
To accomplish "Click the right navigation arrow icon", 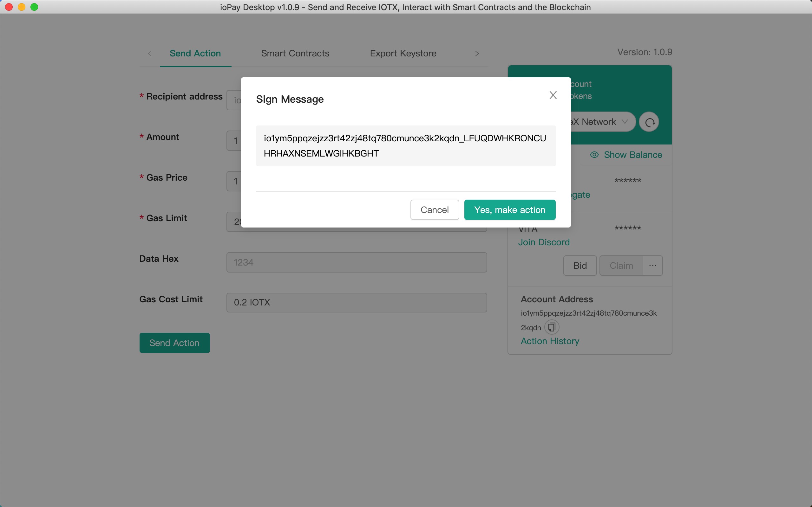I will pyautogui.click(x=477, y=53).
